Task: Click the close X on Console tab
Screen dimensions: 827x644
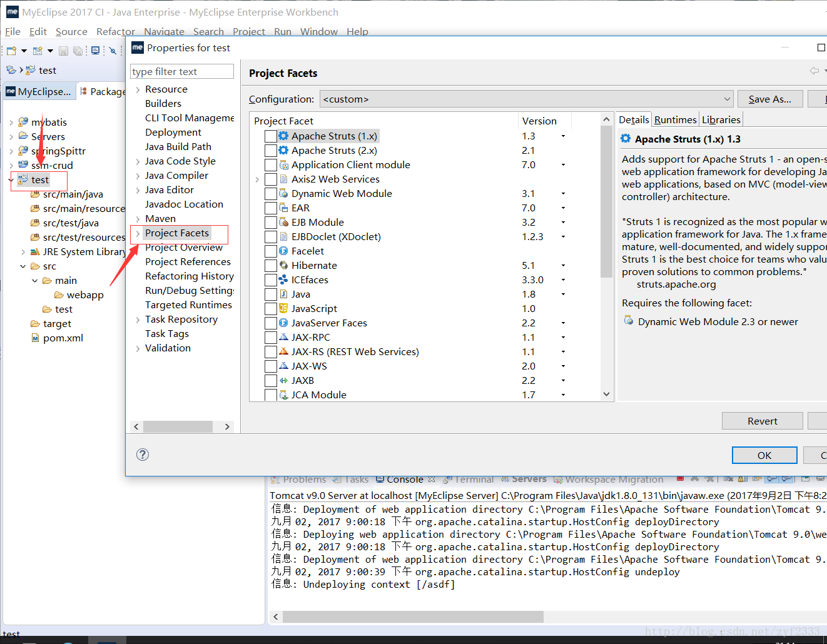Action: click(x=432, y=479)
